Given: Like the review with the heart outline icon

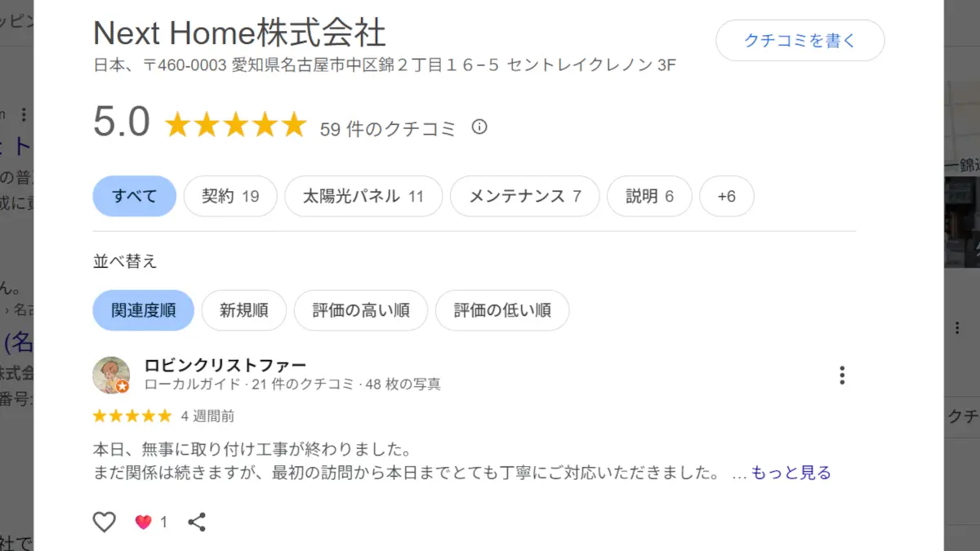Looking at the screenshot, I should pos(105,522).
